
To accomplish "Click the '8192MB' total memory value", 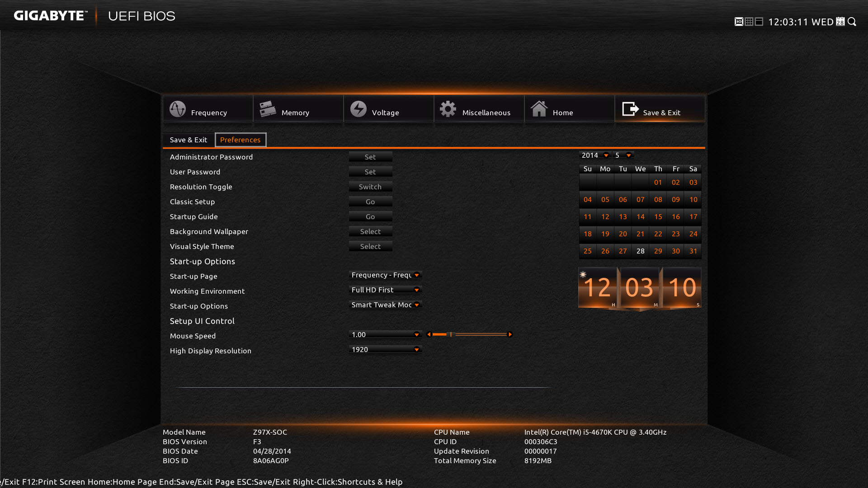I will (538, 461).
